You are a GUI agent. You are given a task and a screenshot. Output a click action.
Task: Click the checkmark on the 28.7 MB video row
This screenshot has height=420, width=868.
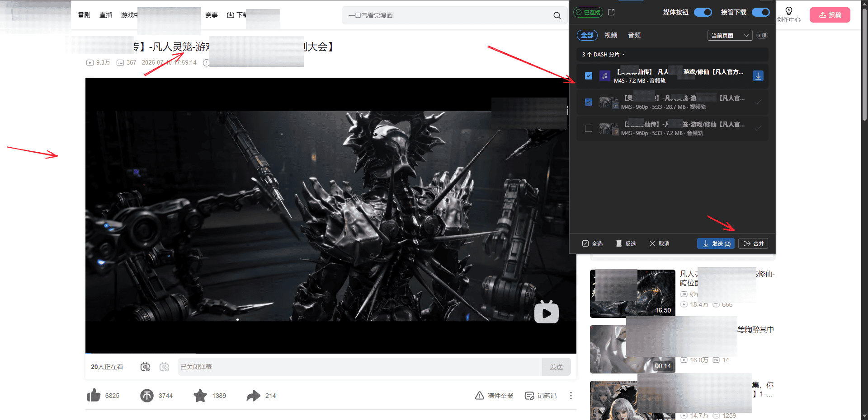[x=758, y=102]
